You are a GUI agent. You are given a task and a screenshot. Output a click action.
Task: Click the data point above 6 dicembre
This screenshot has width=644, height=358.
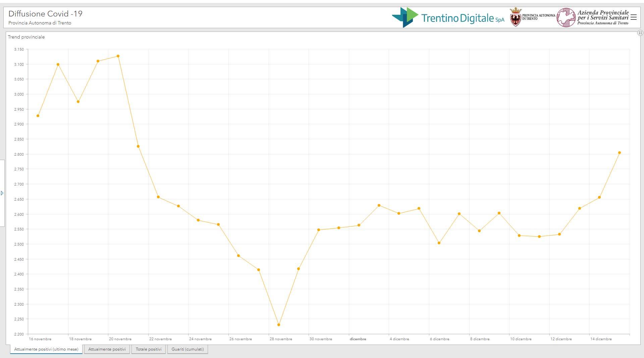[439, 243]
